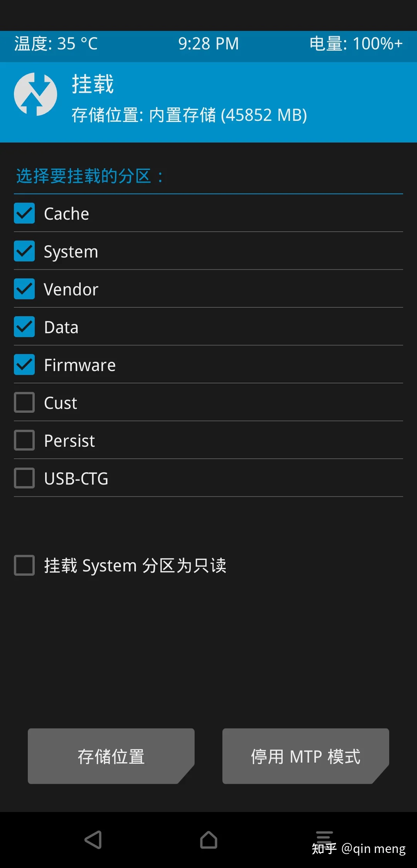The image size is (417, 868).
Task: Tap the TWRP logo icon
Action: coord(36,94)
